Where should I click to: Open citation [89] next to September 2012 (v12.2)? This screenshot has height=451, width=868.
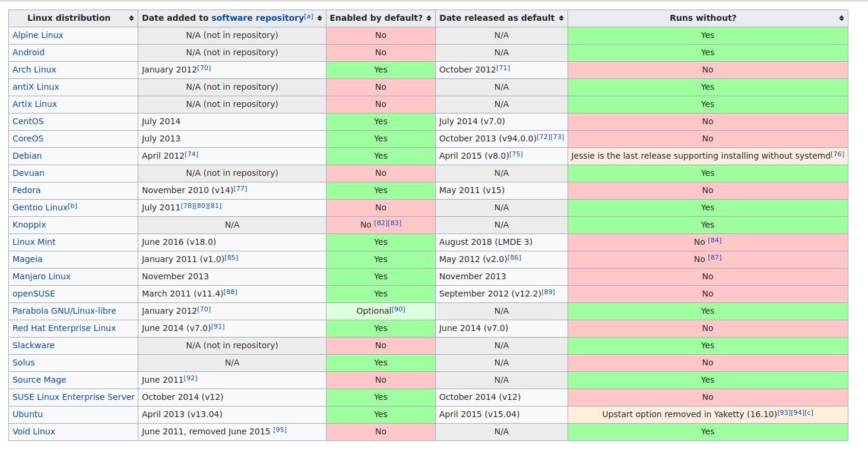pyautogui.click(x=548, y=292)
